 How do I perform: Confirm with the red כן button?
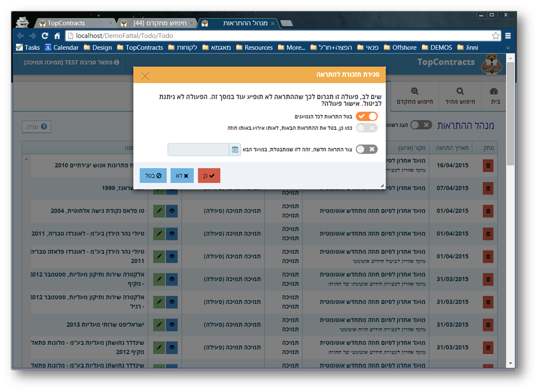coord(209,176)
